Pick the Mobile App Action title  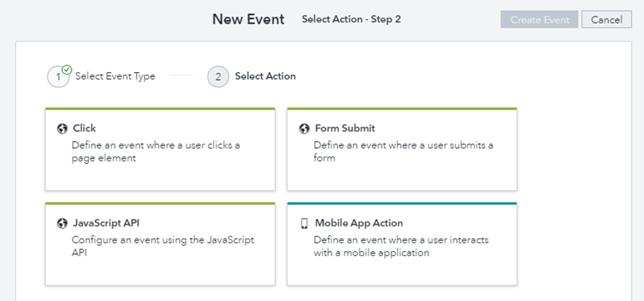(x=359, y=224)
